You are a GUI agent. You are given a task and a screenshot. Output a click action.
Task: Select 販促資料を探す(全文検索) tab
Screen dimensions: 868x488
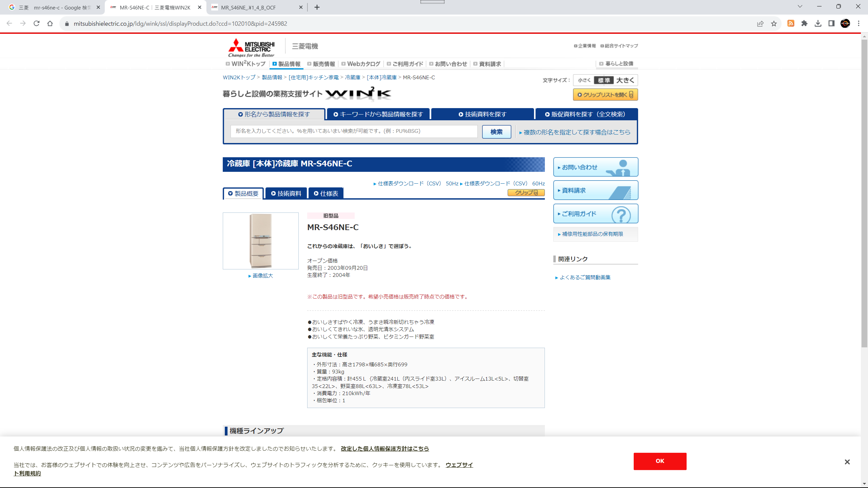587,114
